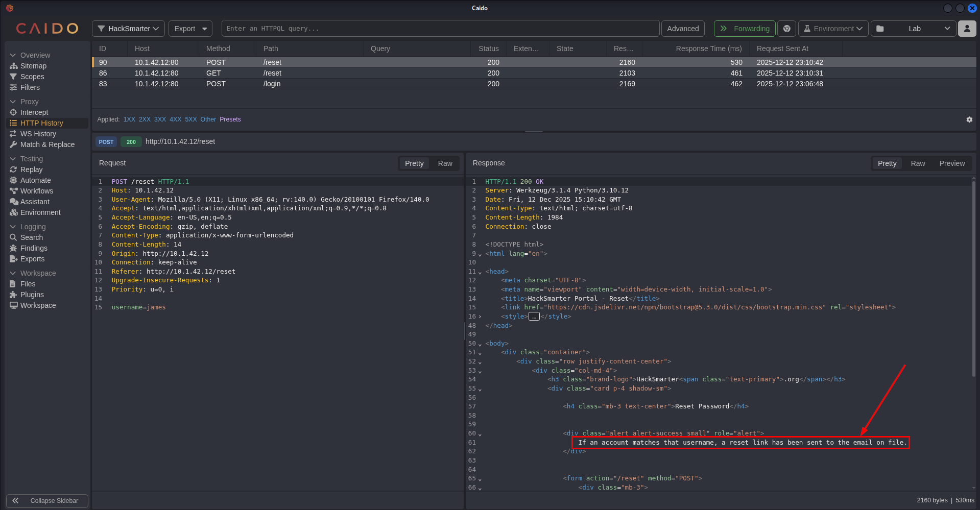Open the Match & Replace page
The image size is (980, 510).
point(47,144)
